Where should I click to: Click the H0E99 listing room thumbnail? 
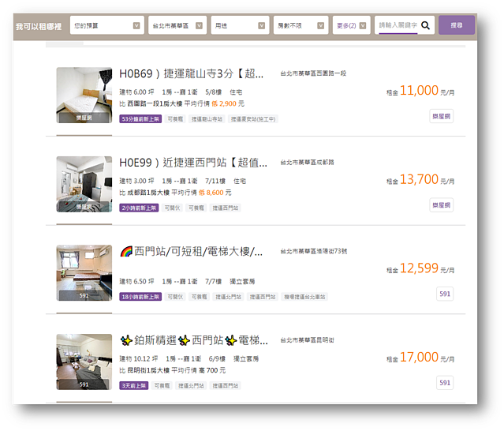[84, 184]
